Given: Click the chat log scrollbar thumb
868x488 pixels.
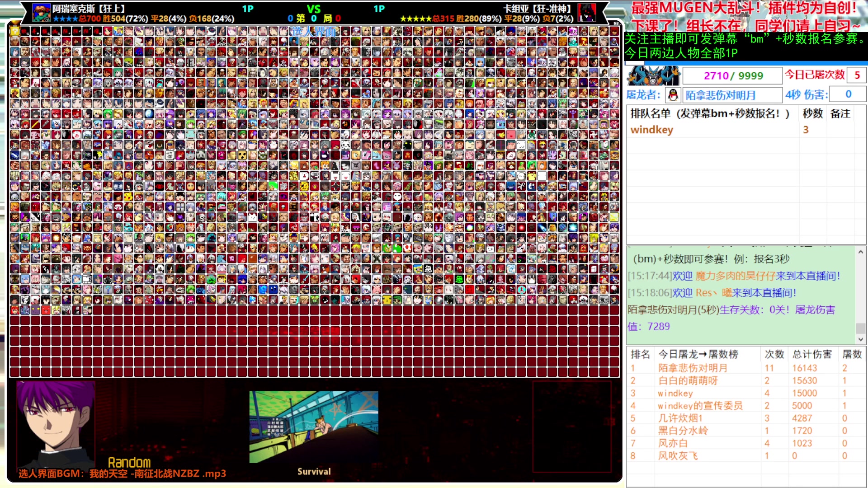Looking at the screenshot, I should point(860,328).
